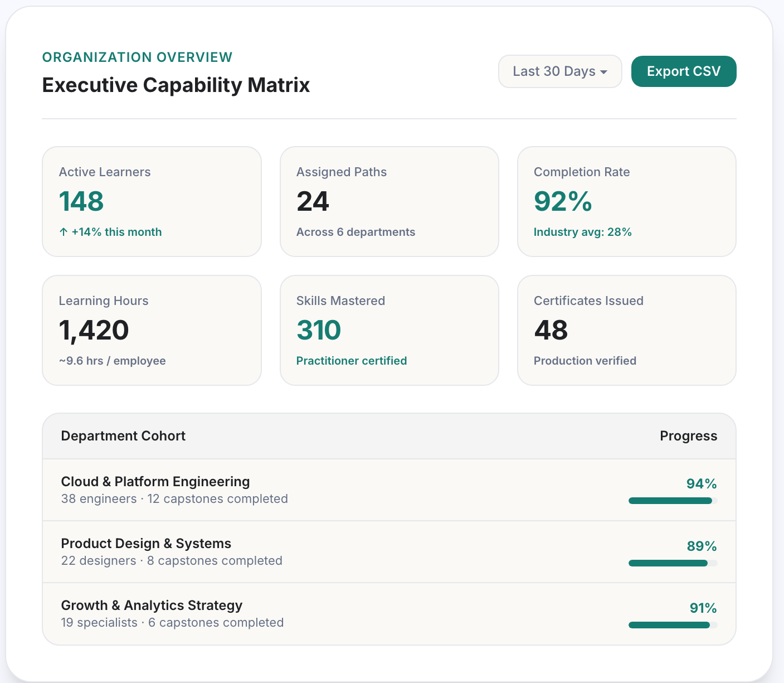Select the Completion Rate card

pos(627,201)
